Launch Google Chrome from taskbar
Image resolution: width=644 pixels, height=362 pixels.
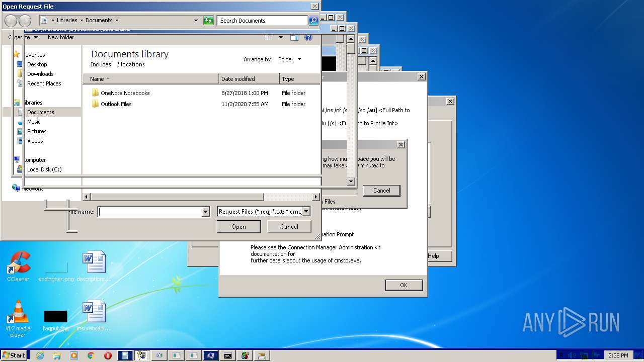(x=91, y=355)
